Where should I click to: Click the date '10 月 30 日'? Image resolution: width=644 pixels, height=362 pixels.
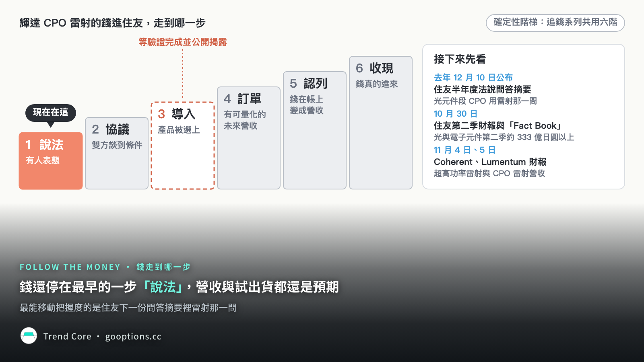point(456,113)
